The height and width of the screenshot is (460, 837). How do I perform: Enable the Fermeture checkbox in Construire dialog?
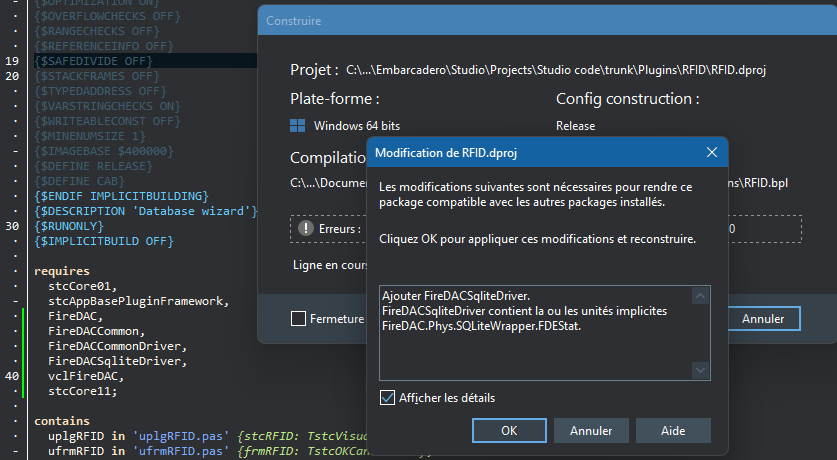click(x=299, y=319)
